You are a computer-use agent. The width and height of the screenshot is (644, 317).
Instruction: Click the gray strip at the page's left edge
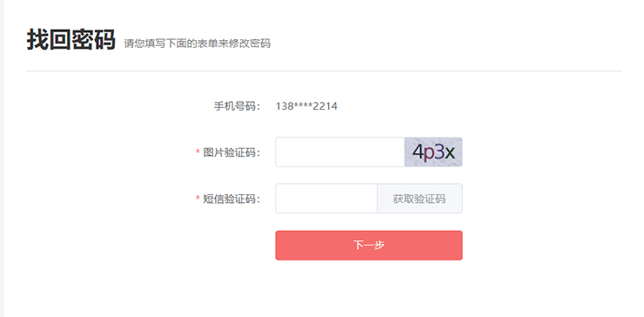(x=2, y=158)
